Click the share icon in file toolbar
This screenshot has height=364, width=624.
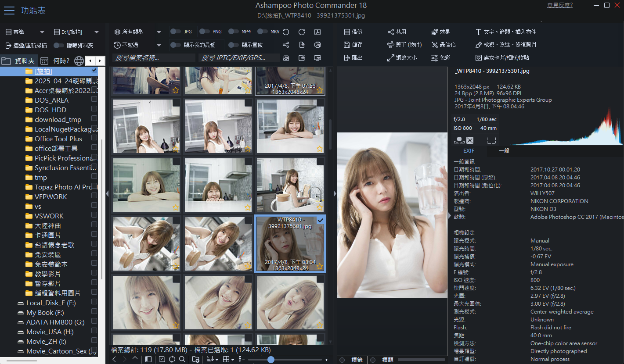(286, 45)
